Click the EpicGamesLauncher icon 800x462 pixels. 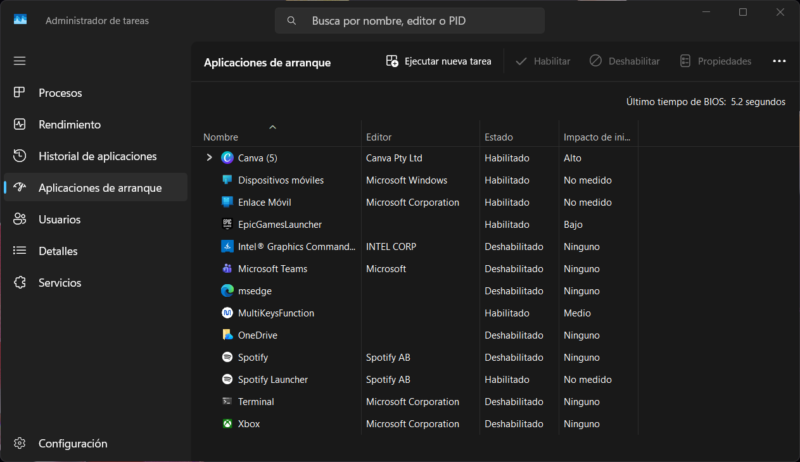coord(227,224)
